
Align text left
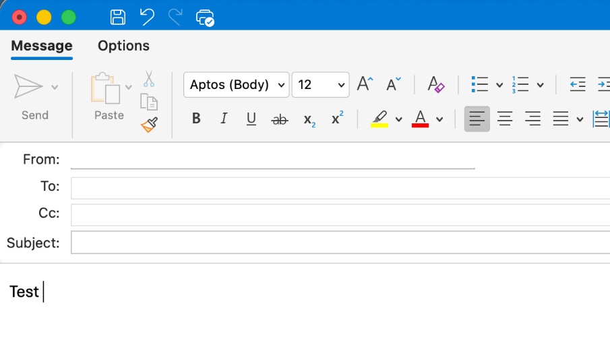[477, 119]
